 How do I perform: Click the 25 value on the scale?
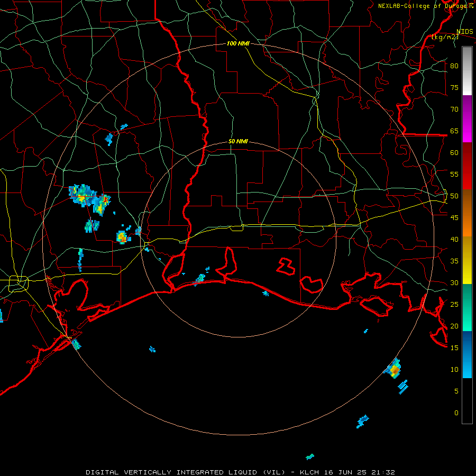point(454,305)
